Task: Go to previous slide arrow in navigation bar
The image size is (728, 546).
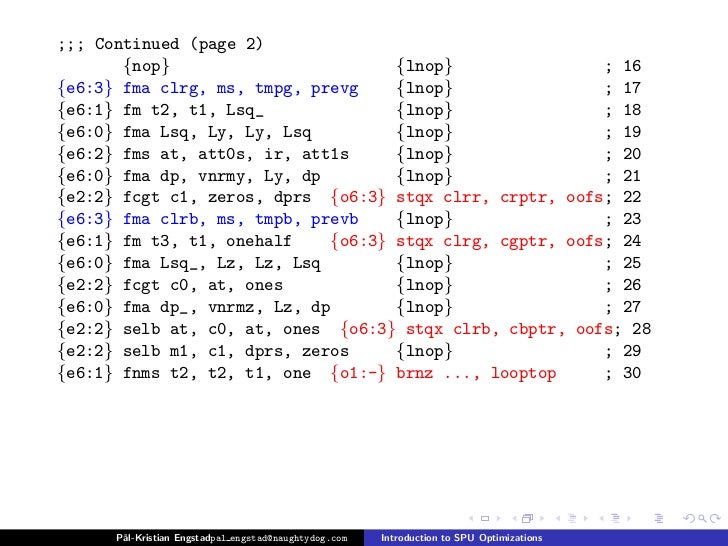Action: [x=471, y=518]
